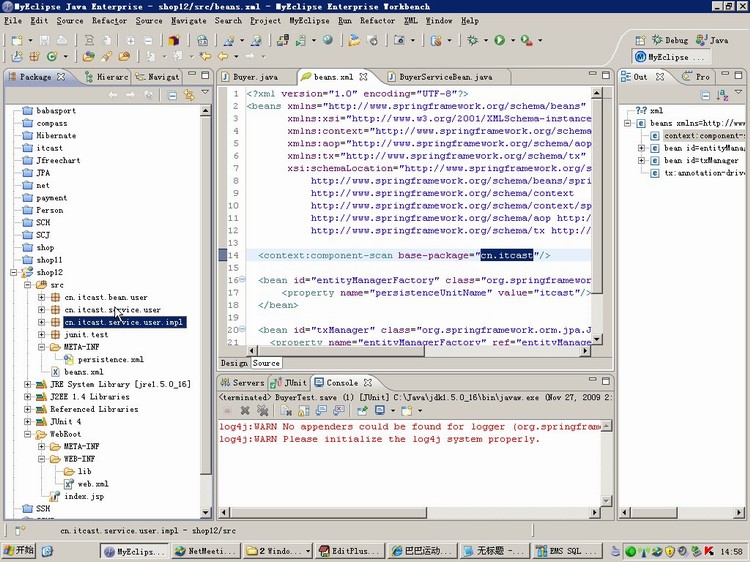Click the 3D box package toolbar icon
This screenshot has width=750, height=562.
(174, 41)
